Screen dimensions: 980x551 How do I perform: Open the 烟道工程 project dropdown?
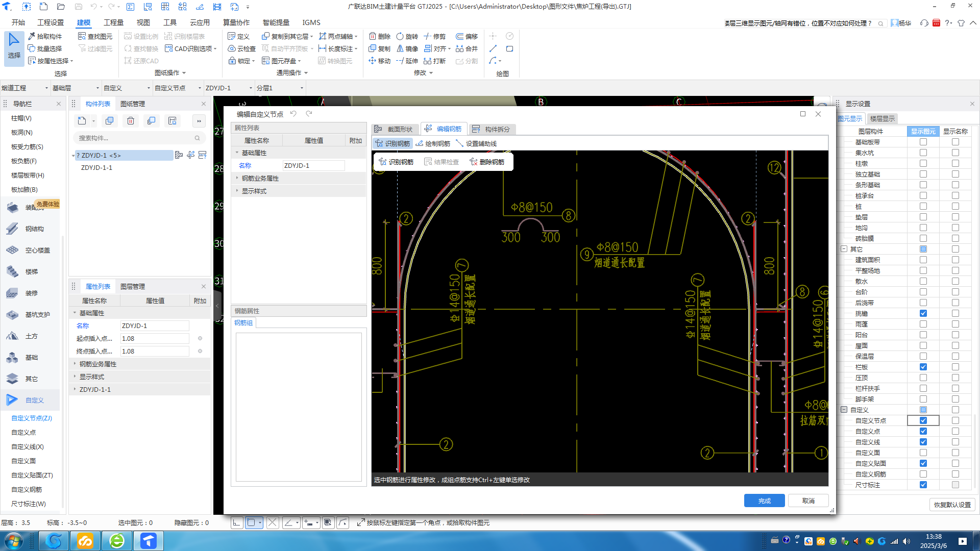click(x=25, y=88)
